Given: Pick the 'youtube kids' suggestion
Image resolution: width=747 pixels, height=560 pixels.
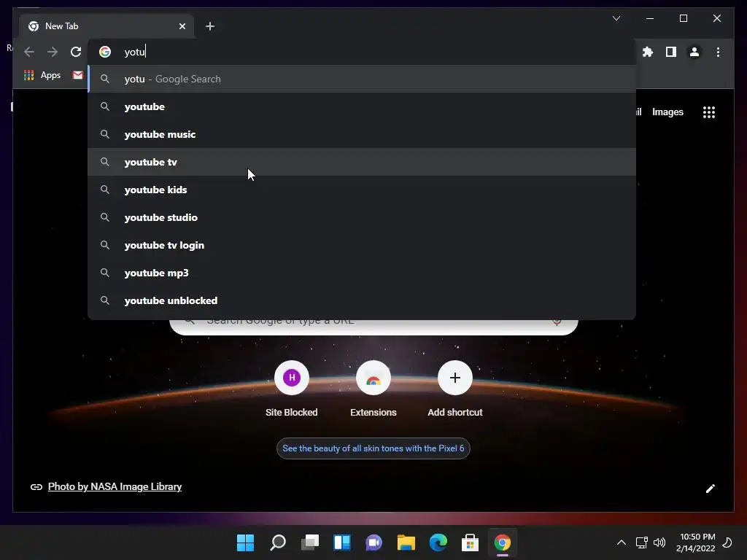Looking at the screenshot, I should 362,190.
